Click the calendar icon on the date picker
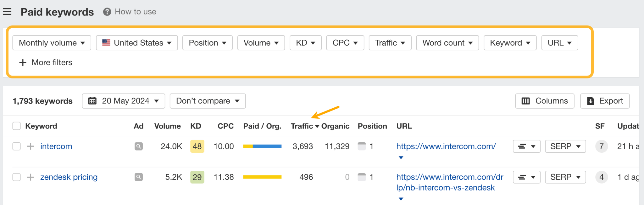The width and height of the screenshot is (644, 205). pos(92,101)
